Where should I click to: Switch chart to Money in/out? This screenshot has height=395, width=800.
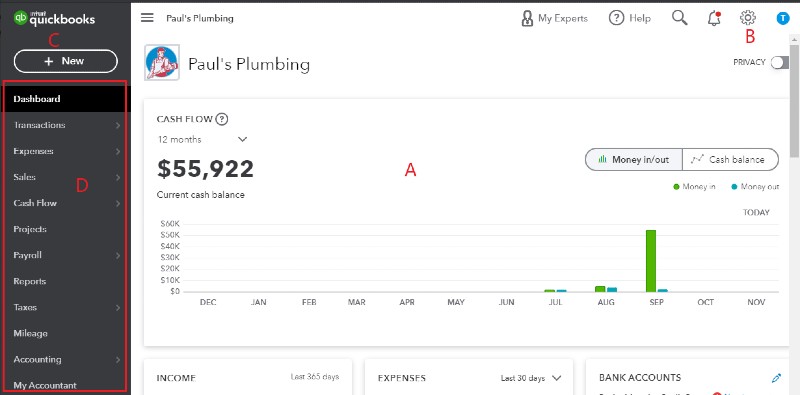(634, 159)
